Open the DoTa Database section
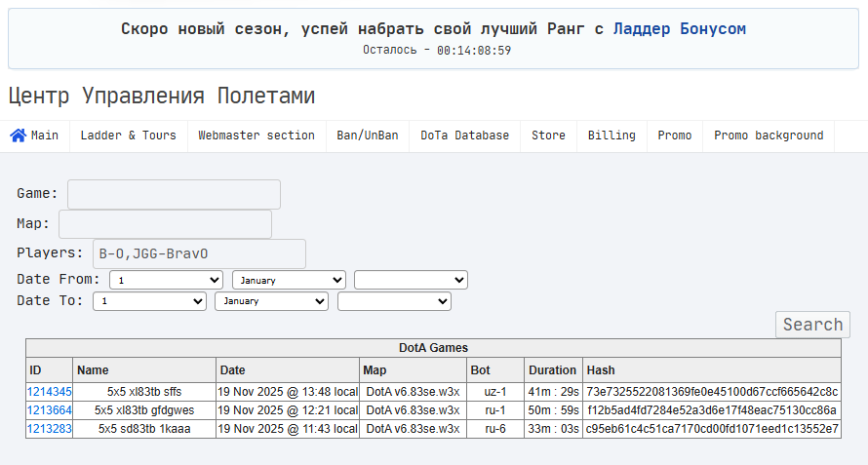868x465 pixels. (464, 136)
